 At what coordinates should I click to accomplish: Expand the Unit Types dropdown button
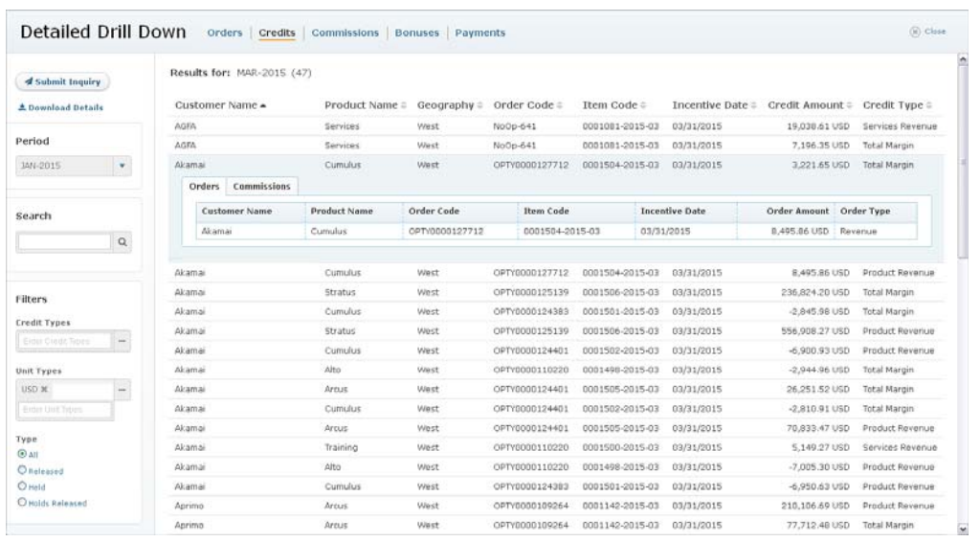(x=122, y=390)
